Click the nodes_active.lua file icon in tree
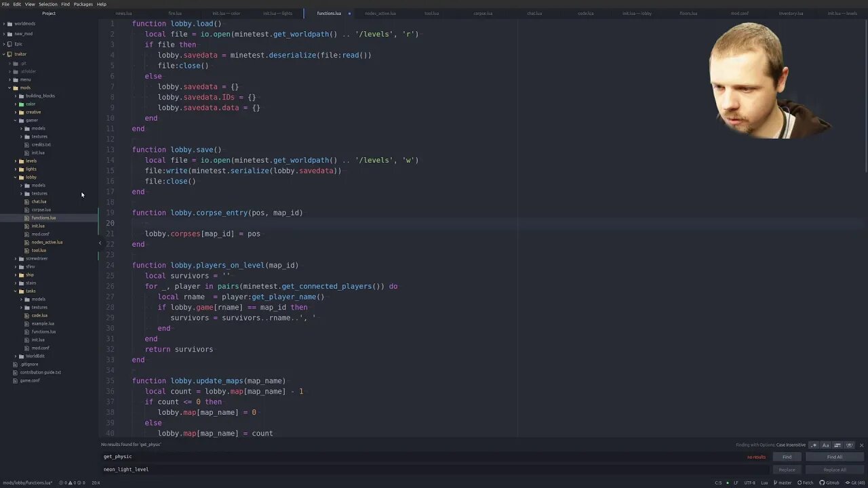Image resolution: width=868 pixels, height=488 pixels. (x=27, y=242)
